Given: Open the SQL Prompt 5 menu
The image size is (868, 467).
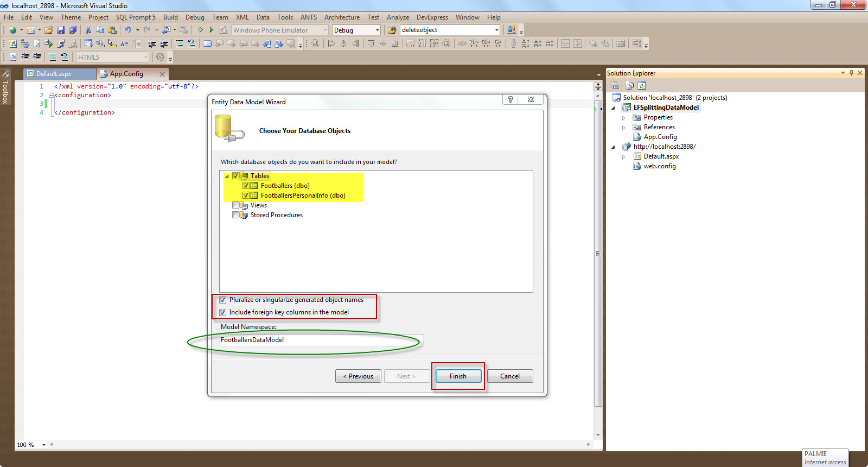Looking at the screenshot, I should point(136,17).
